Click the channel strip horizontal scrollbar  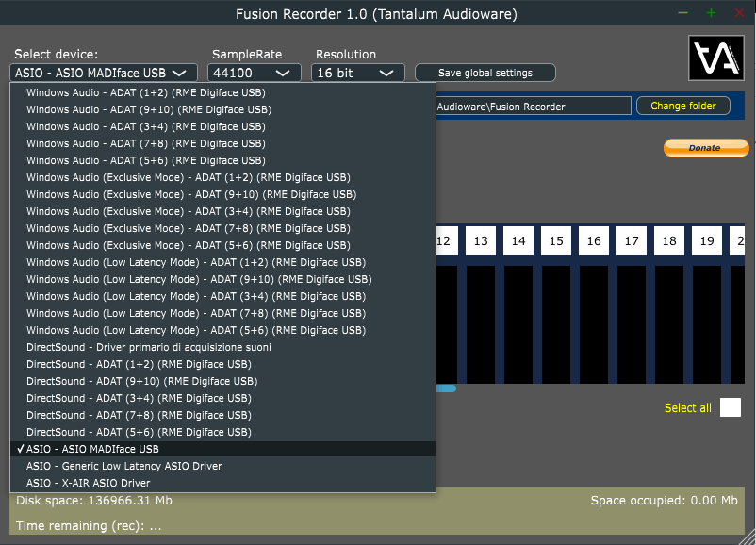click(446, 388)
